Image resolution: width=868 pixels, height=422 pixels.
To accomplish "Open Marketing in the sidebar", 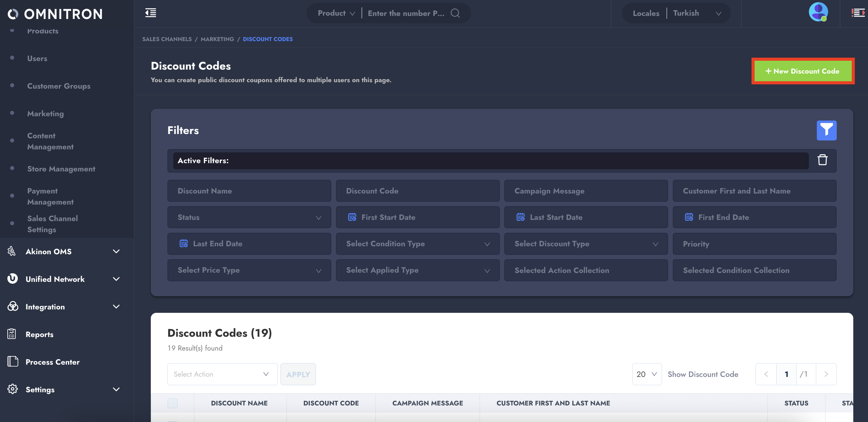I will click(x=45, y=113).
